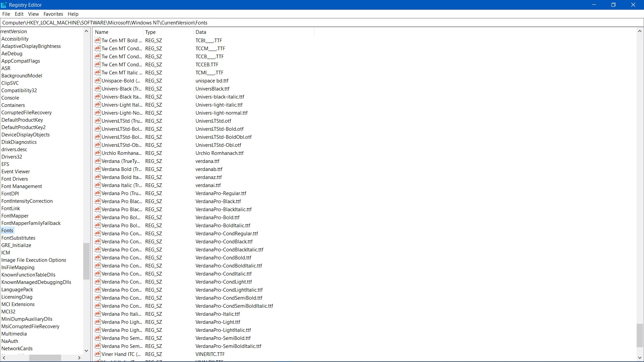
Task: Click the icon beside Verdana Bold Ita... entry
Action: coord(98,177)
